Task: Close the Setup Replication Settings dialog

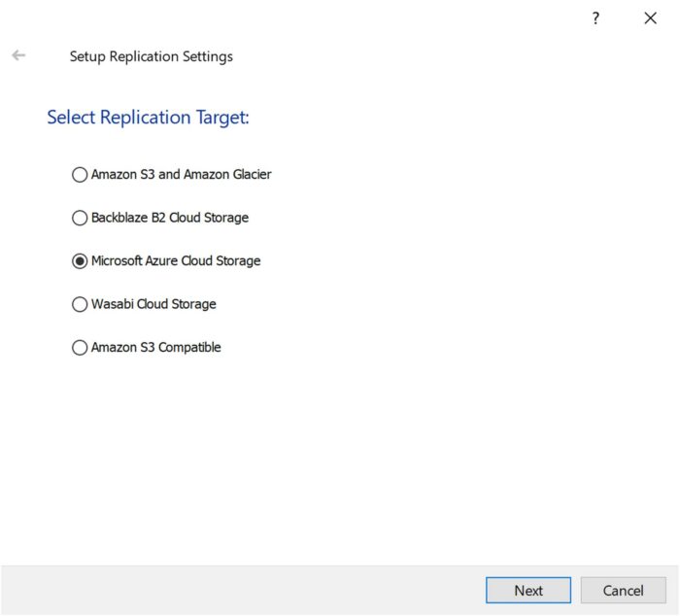Action: click(x=650, y=18)
